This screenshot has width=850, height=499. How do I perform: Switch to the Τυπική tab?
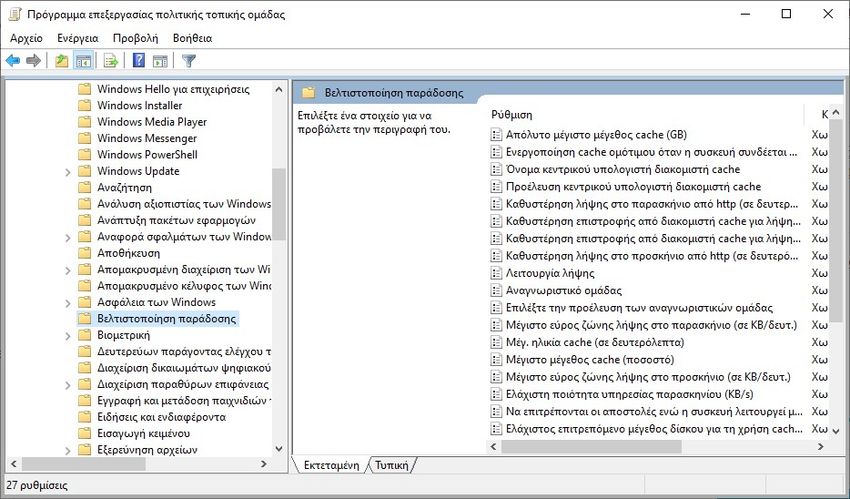click(x=391, y=465)
